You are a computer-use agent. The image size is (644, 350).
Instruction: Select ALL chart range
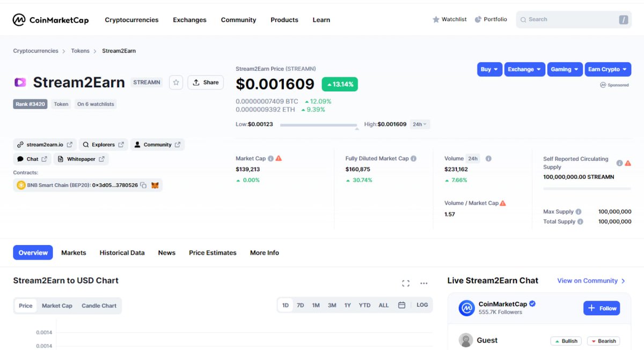[x=384, y=305]
